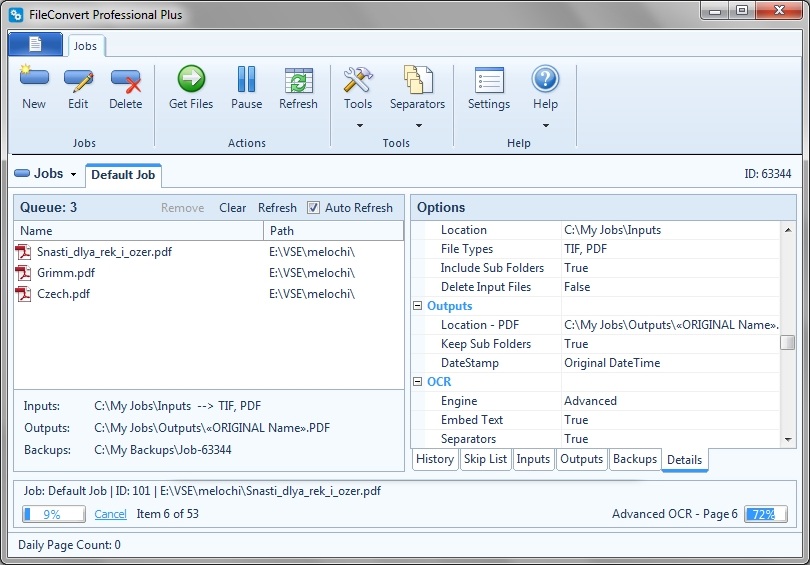Open the application file menu button
This screenshot has height=565, width=810.
coord(35,44)
